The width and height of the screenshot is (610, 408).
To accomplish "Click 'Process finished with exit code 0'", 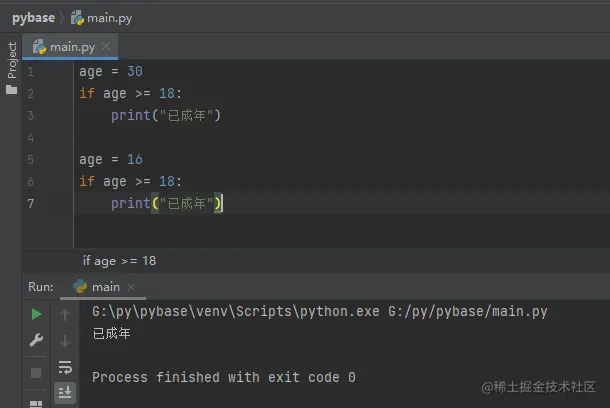I will click(x=224, y=377).
